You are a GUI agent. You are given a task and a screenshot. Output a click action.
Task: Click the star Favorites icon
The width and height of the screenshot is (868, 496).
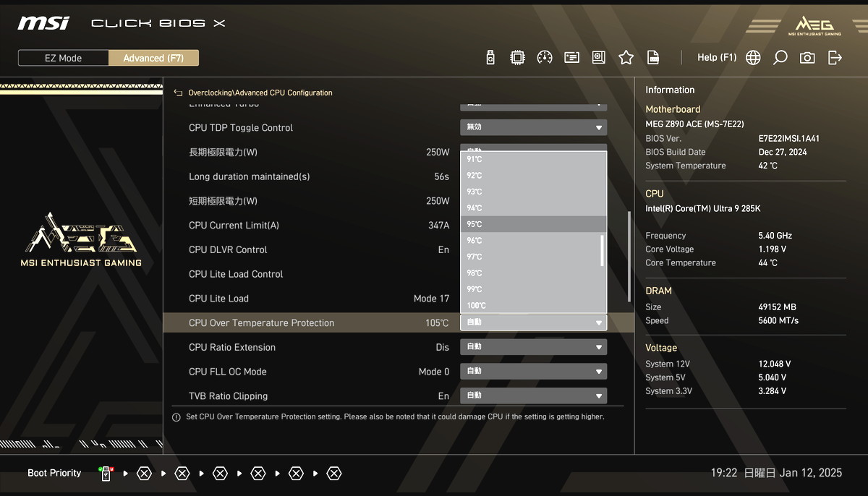tap(626, 58)
